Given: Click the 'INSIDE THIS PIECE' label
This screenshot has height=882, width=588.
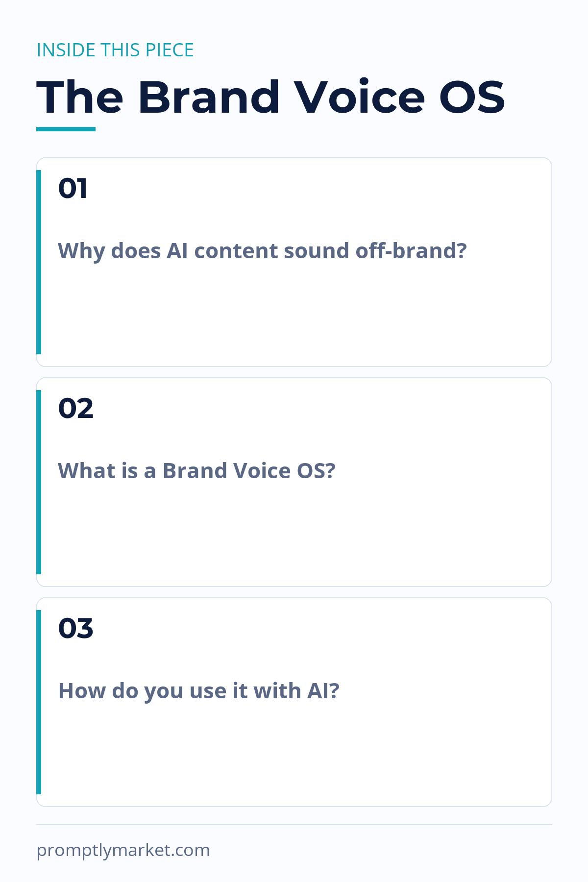Looking at the screenshot, I should pyautogui.click(x=115, y=50).
